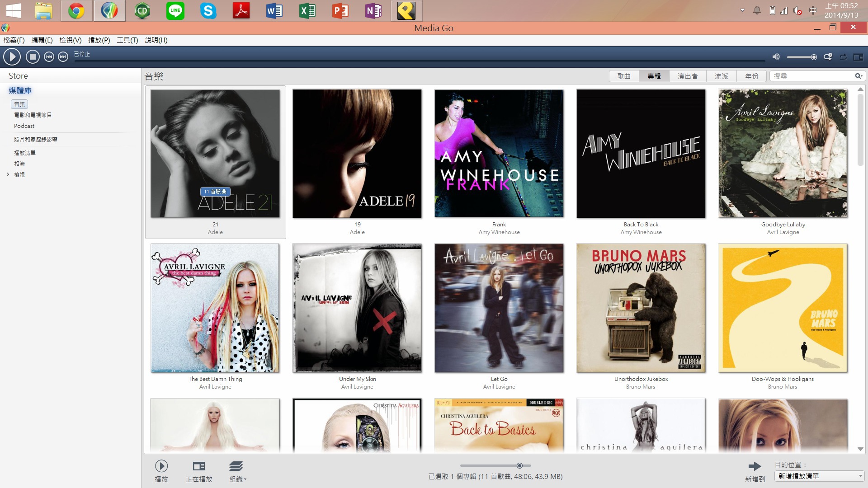This screenshot has width=868, height=488.
Task: Mute the volume speaker icon
Action: [776, 57]
